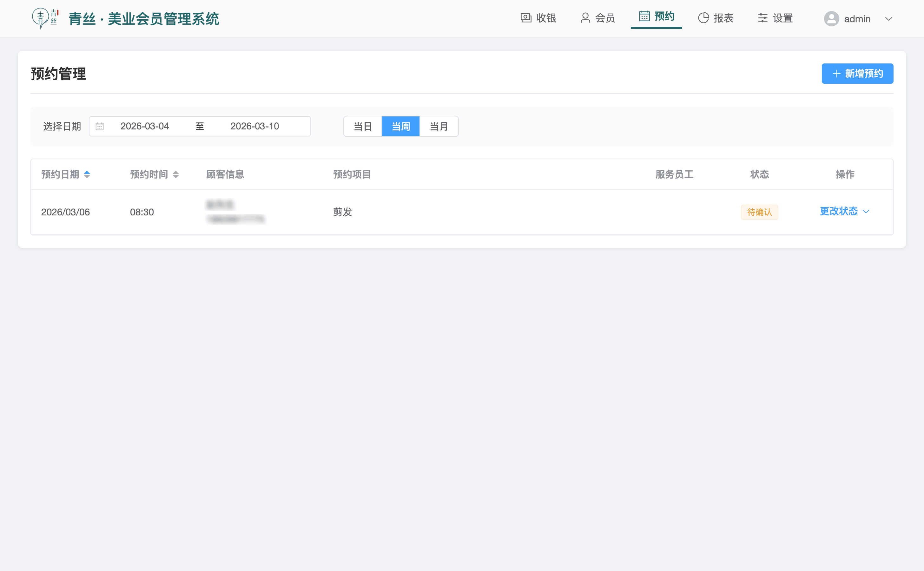Click the 状态 column header

click(759, 174)
